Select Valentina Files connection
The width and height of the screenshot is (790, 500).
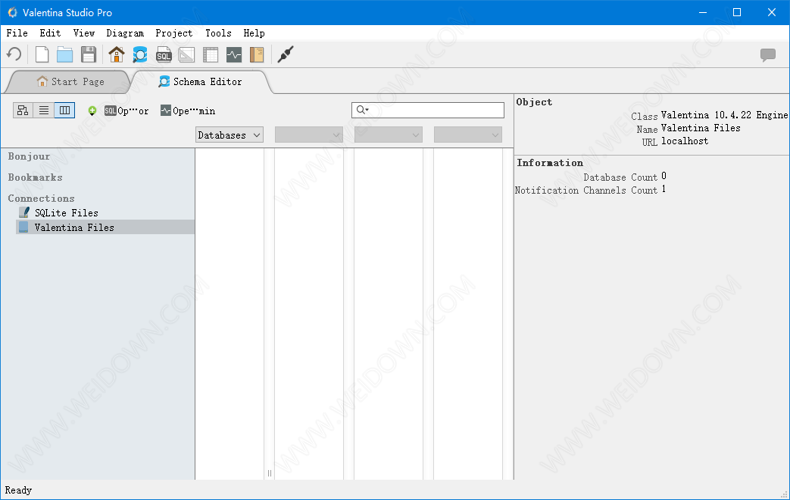click(x=105, y=227)
